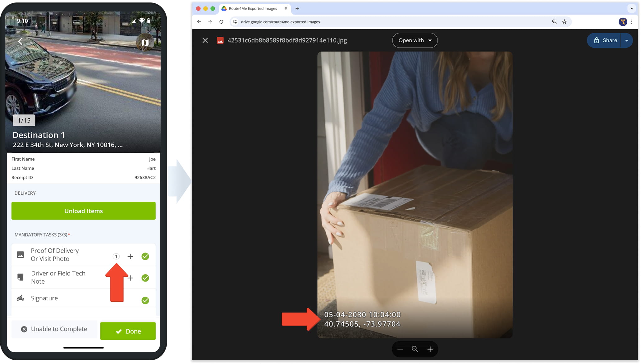641x364 pixels.
Task: Bookmark page with the star icon
Action: [564, 22]
